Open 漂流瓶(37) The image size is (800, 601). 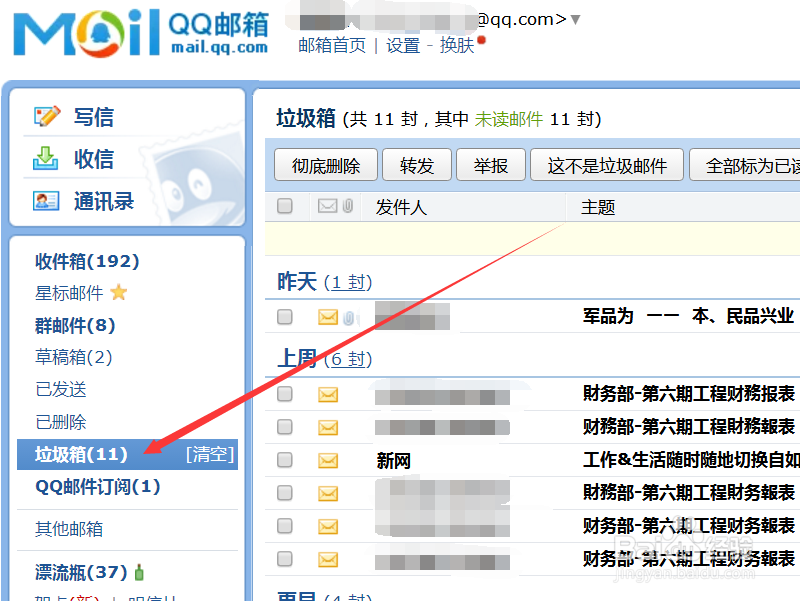(81, 572)
